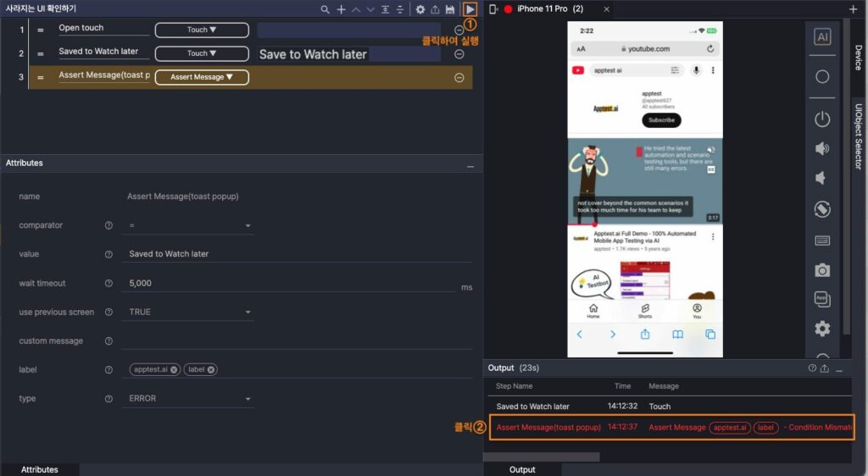The height and width of the screenshot is (476, 868).
Task: Add a new step with plus icon
Action: (341, 9)
